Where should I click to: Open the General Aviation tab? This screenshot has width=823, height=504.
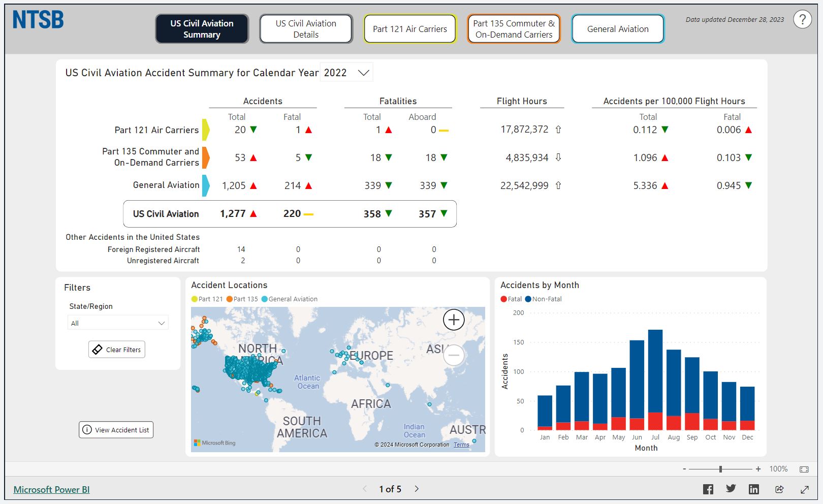point(618,29)
